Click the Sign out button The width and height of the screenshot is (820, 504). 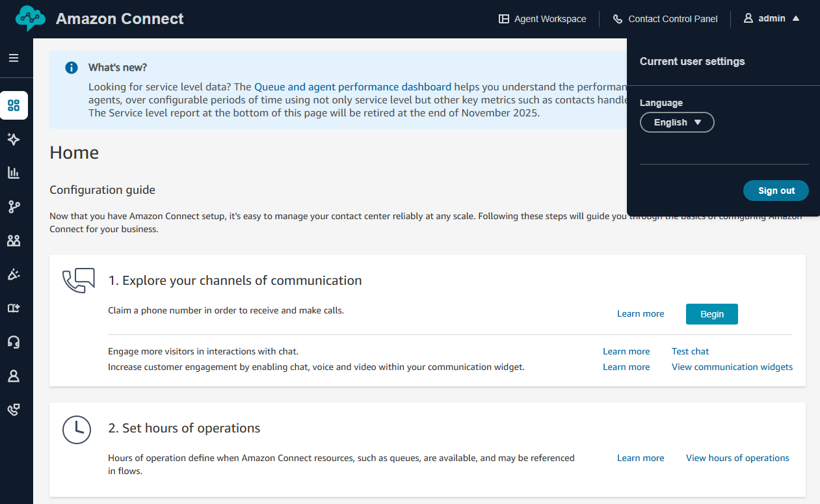[x=776, y=191]
